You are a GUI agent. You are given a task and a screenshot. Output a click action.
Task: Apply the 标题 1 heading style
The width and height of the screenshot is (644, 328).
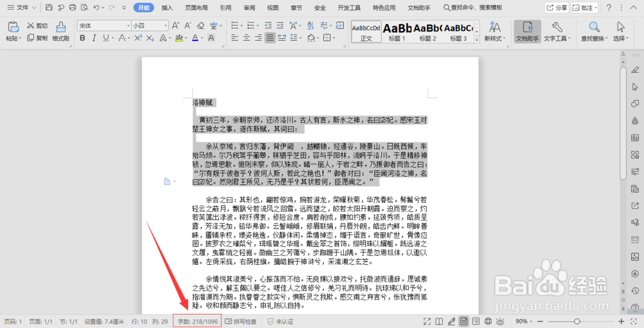[x=397, y=32]
